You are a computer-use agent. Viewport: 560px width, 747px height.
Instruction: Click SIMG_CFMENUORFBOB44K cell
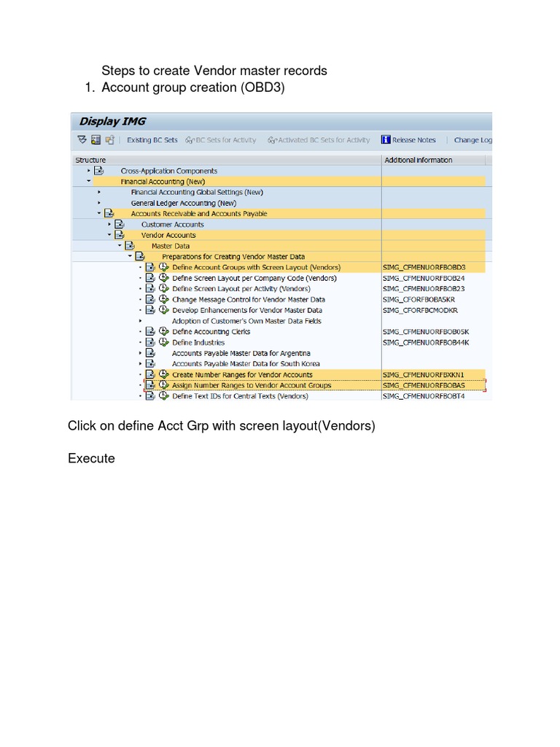(426, 343)
